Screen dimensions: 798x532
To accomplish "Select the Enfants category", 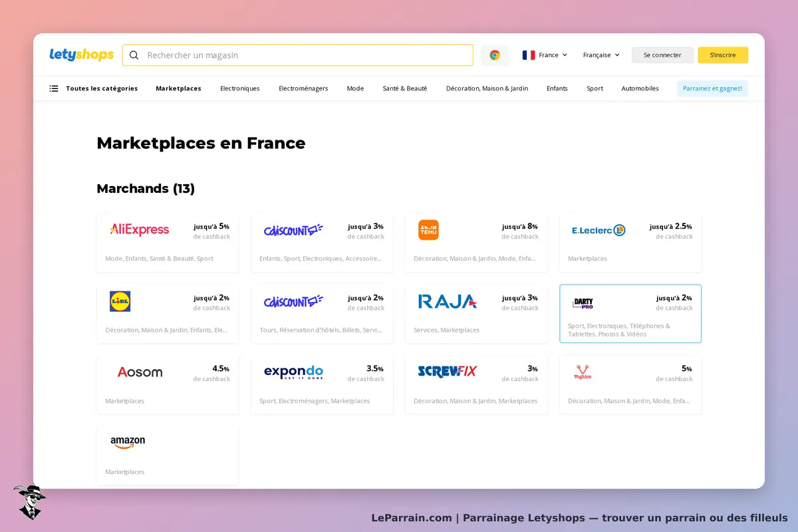I will (557, 88).
